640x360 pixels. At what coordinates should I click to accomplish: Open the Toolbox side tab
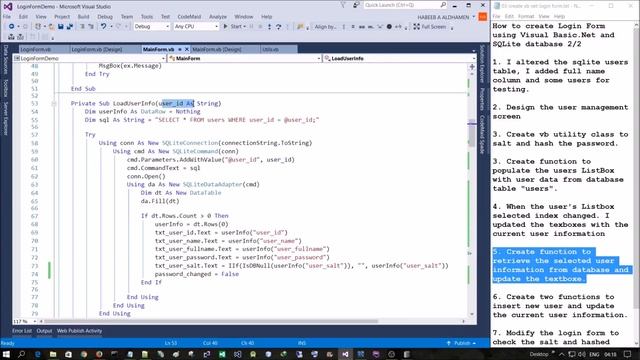(6, 88)
